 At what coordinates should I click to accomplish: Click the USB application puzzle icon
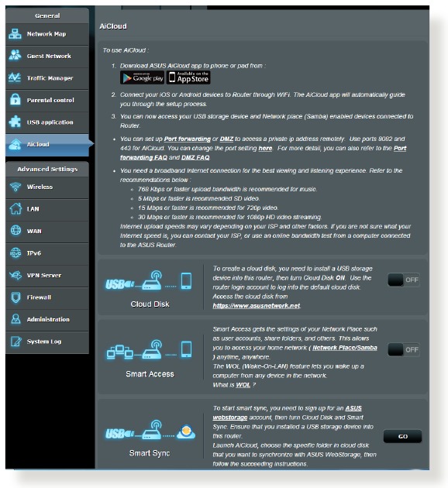15,122
